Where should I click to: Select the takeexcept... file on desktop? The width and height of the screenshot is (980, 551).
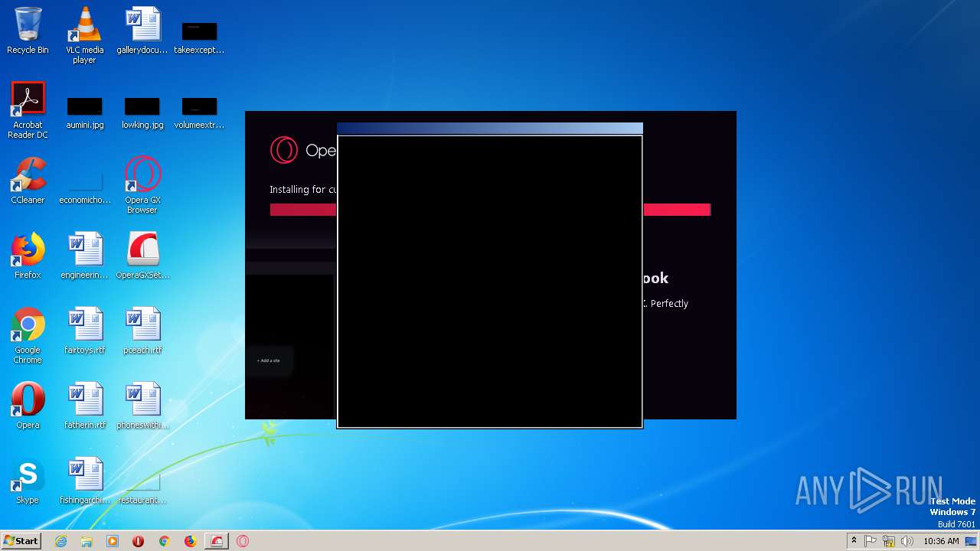pos(199,37)
